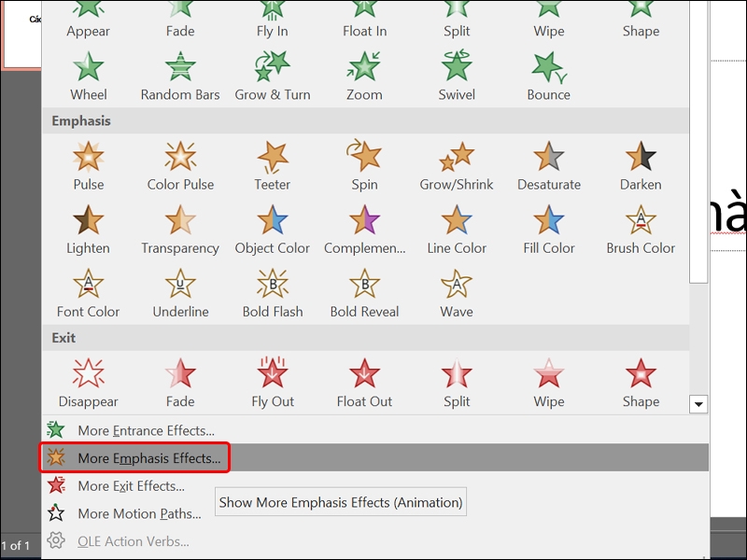747x560 pixels.
Task: Select the Swivel entrance effect
Action: click(x=457, y=77)
